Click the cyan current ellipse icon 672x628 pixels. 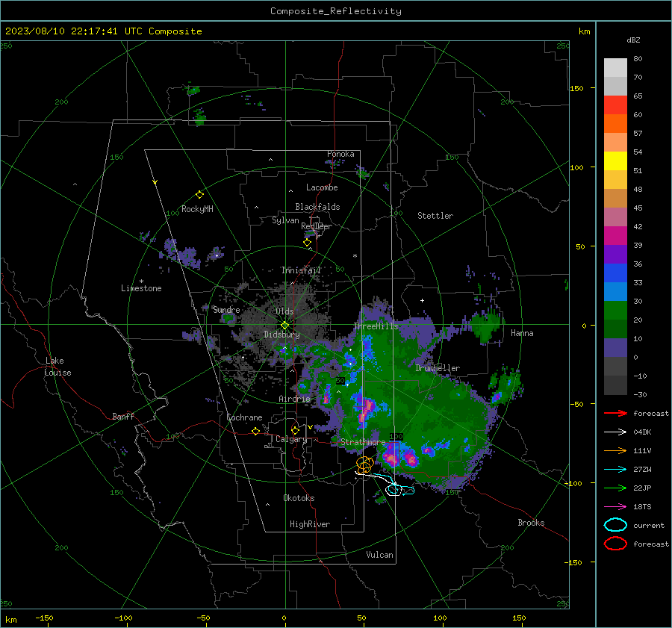615,525
